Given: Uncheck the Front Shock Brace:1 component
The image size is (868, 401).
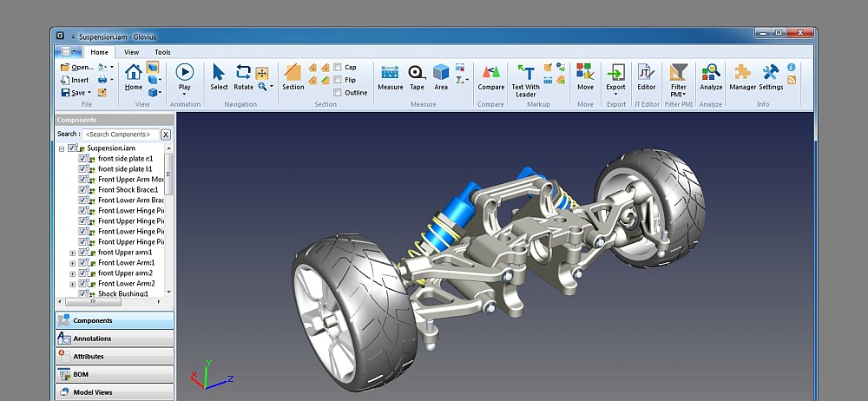Looking at the screenshot, I should click(83, 190).
